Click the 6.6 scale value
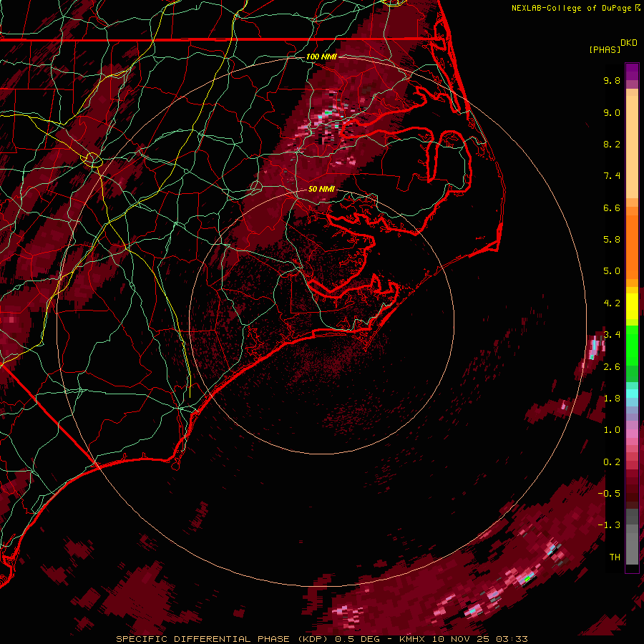Image resolution: width=644 pixels, height=644 pixels. pos(612,208)
